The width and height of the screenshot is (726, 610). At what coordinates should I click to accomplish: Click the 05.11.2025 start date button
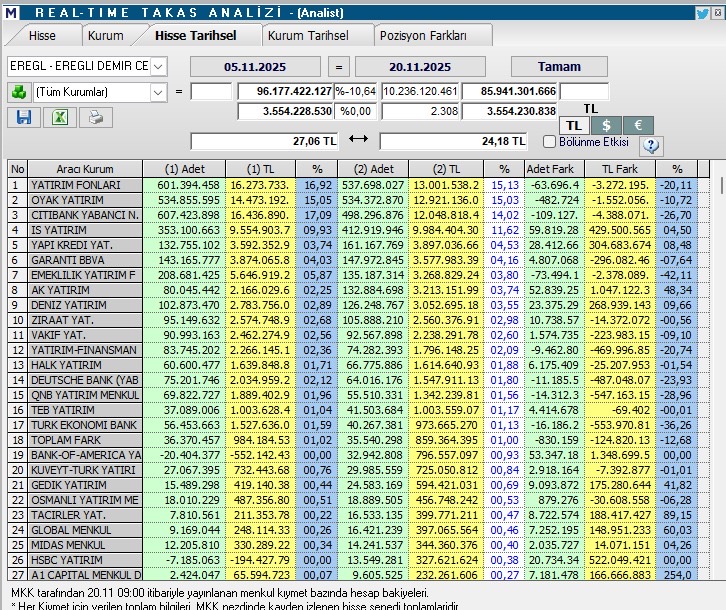coord(253,67)
